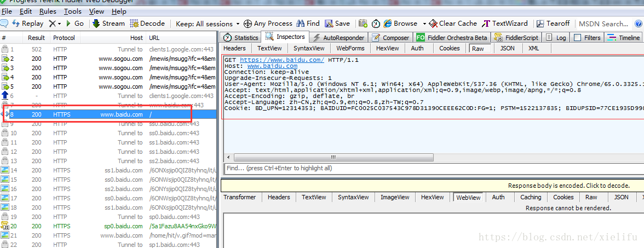This screenshot has width=644, height=248.
Task: Open the Edit menu
Action: pos(25,11)
